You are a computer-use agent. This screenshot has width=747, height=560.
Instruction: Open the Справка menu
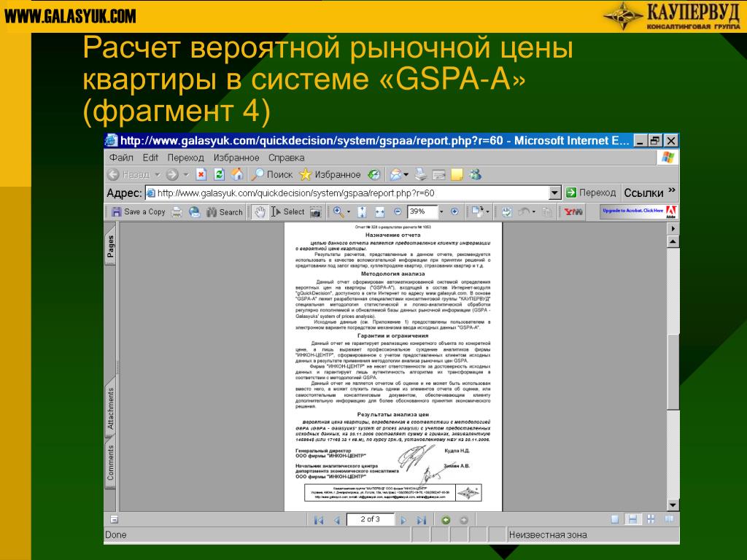pyautogui.click(x=286, y=157)
